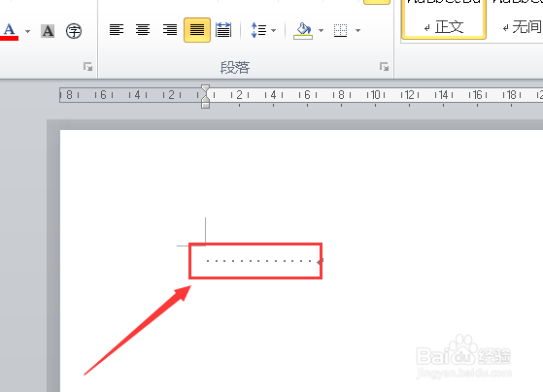
Task: Open the shading color dropdown arrow
Action: [321, 31]
